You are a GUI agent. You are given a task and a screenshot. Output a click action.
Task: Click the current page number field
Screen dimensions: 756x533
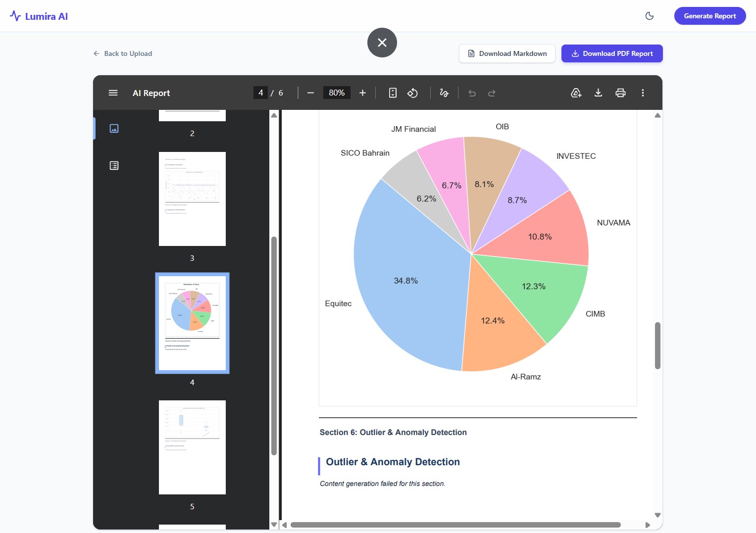(x=260, y=93)
